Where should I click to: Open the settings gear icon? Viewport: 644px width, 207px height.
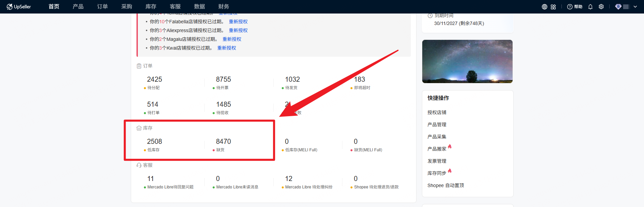pos(601,7)
